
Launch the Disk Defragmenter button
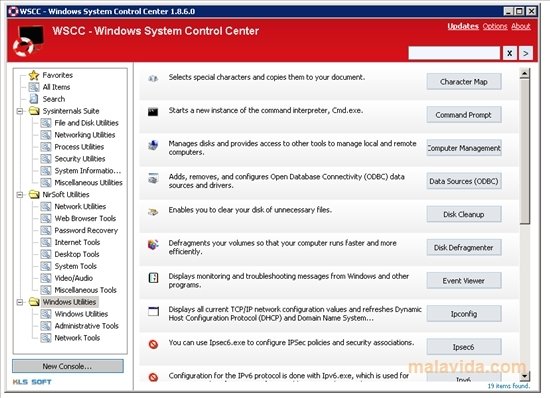coord(464,248)
